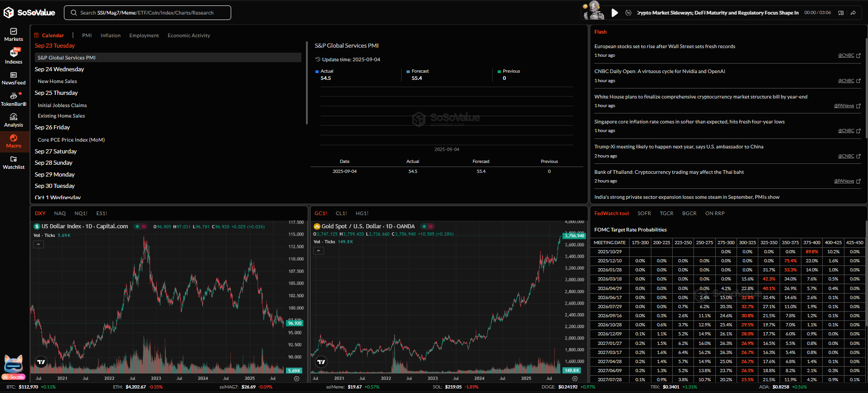Click the search input field
868x393 pixels.
[147, 13]
